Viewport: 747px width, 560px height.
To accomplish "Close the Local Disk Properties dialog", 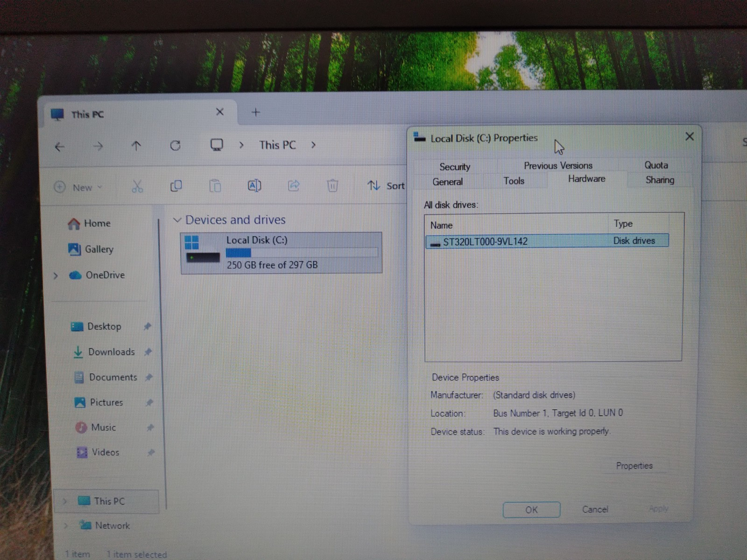I will pyautogui.click(x=690, y=136).
